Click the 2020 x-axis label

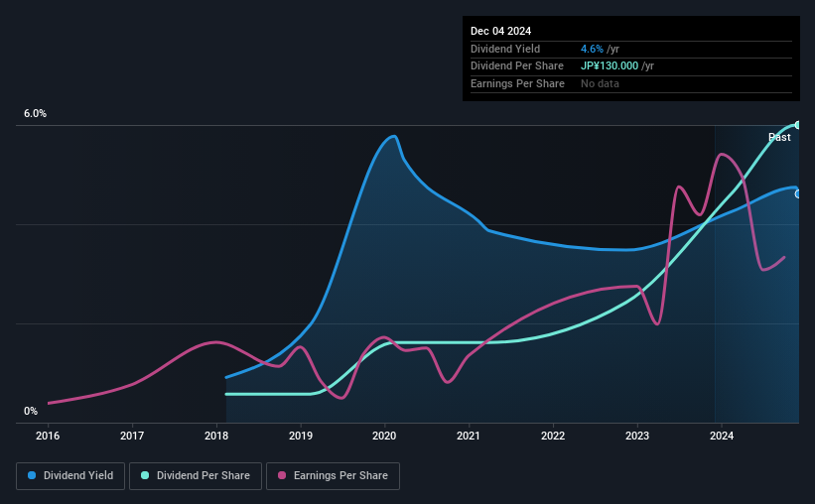[384, 436]
